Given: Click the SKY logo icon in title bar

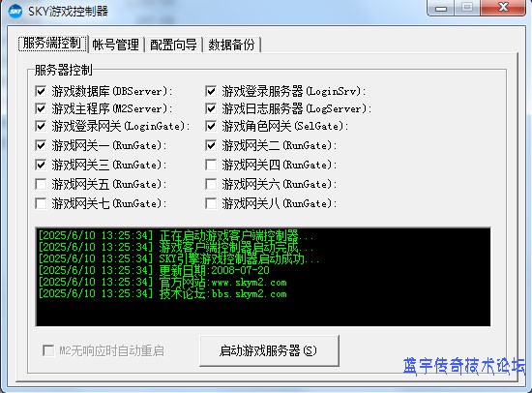Looking at the screenshot, I should 15,12.
